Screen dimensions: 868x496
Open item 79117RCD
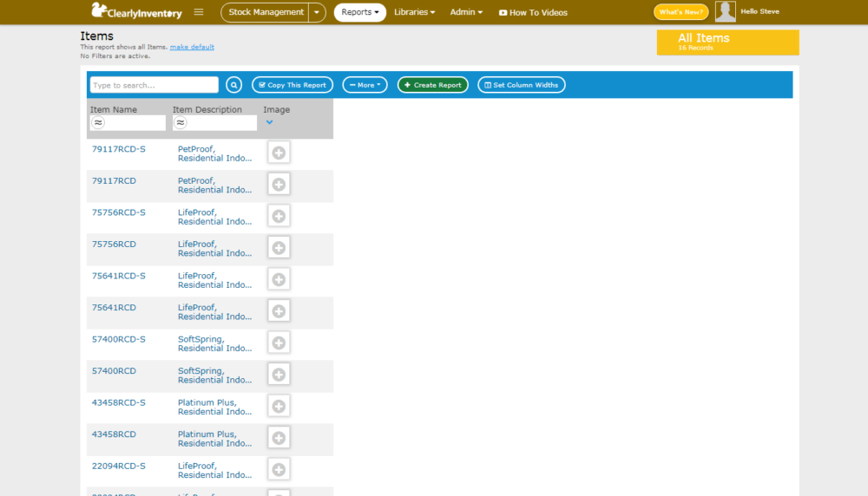pyautogui.click(x=114, y=181)
